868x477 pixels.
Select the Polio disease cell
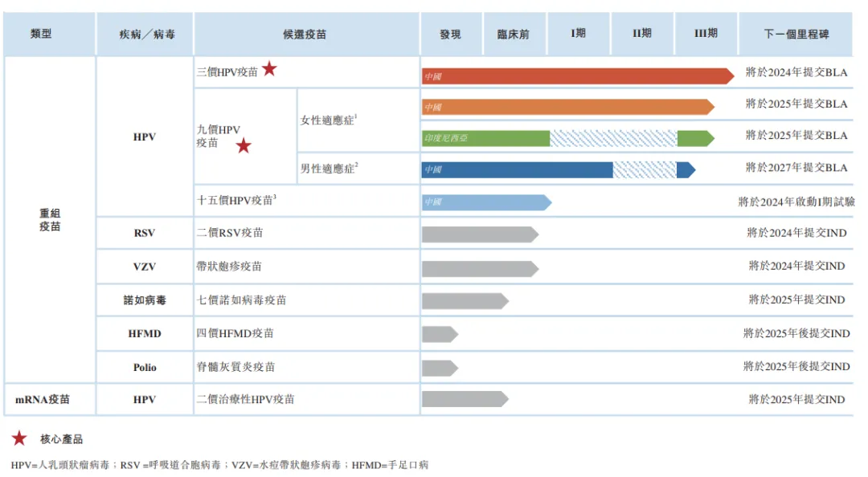click(x=145, y=368)
